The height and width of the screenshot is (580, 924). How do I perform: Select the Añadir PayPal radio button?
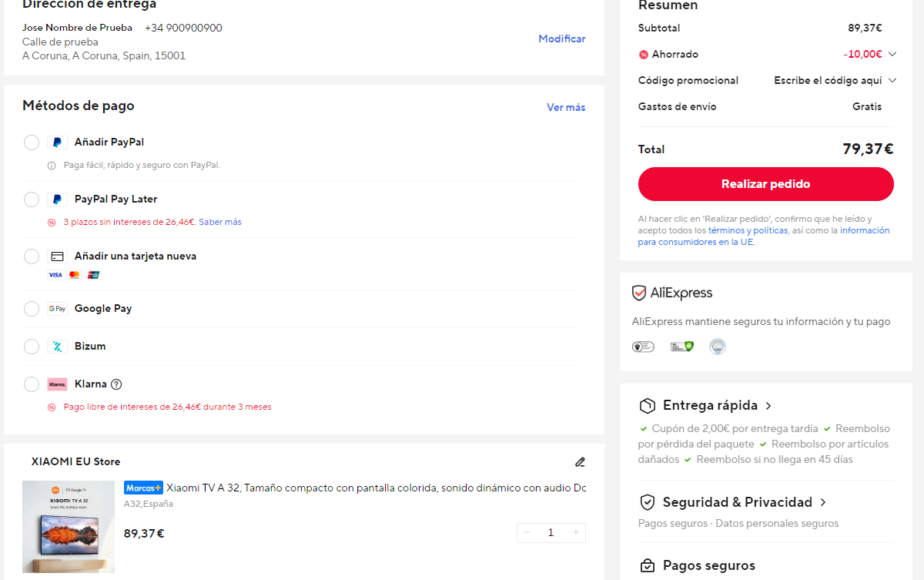[x=32, y=142]
